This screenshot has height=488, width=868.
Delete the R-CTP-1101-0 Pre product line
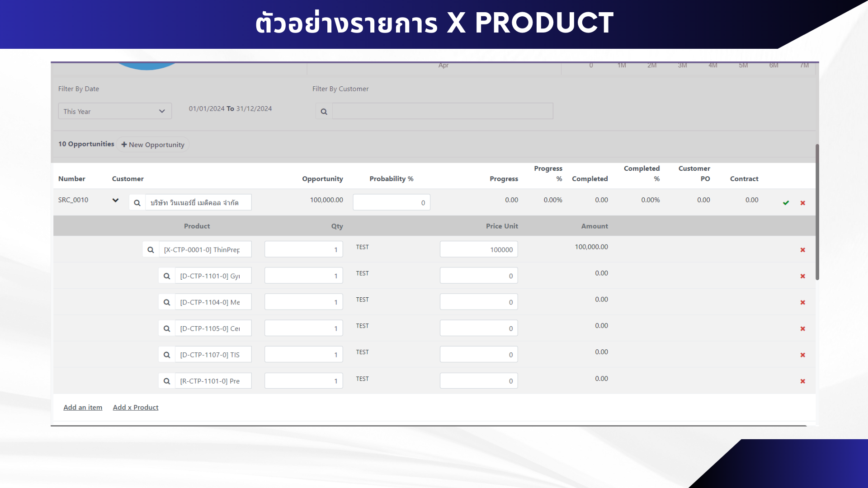click(x=803, y=381)
